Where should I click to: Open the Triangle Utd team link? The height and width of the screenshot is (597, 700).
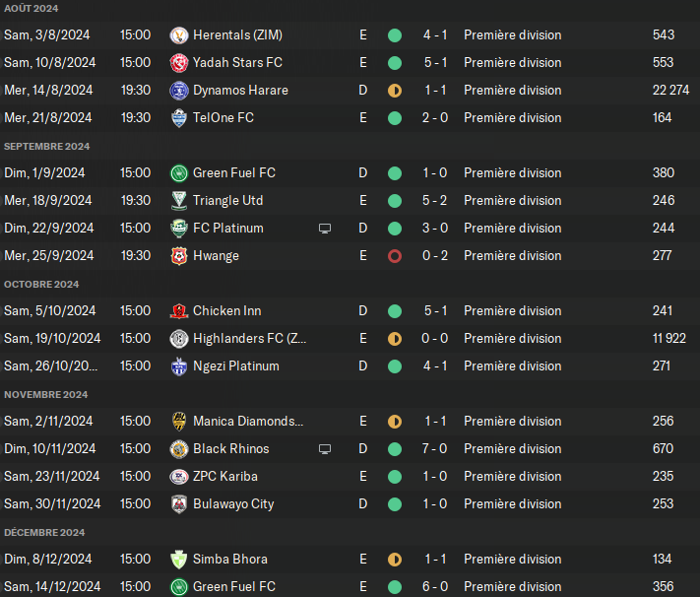pos(227,201)
